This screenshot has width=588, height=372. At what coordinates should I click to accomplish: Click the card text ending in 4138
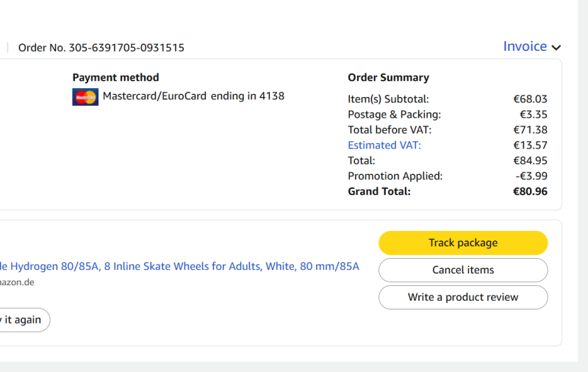(x=193, y=96)
